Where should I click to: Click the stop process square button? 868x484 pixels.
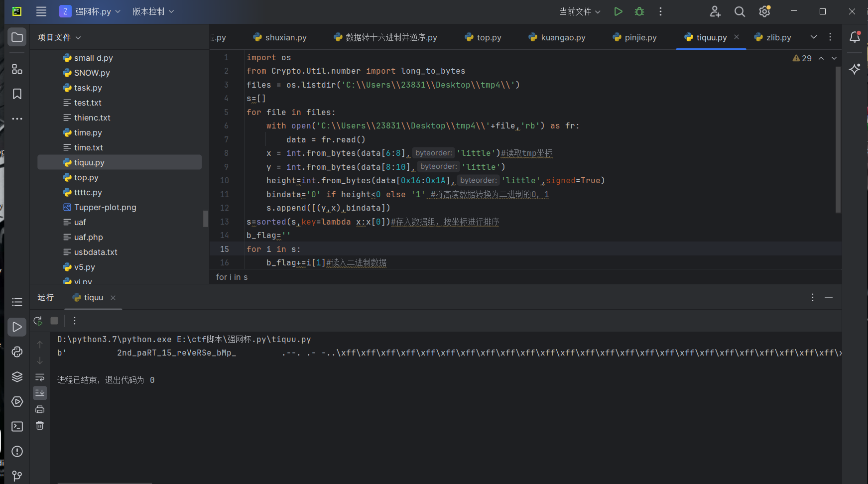point(54,321)
